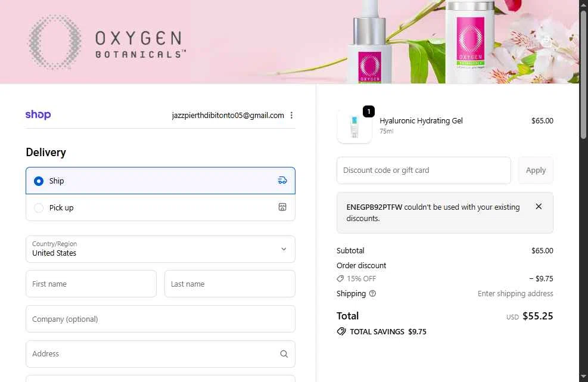This screenshot has height=382, width=588.
Task: Open the account options kebab menu
Action: pos(291,115)
